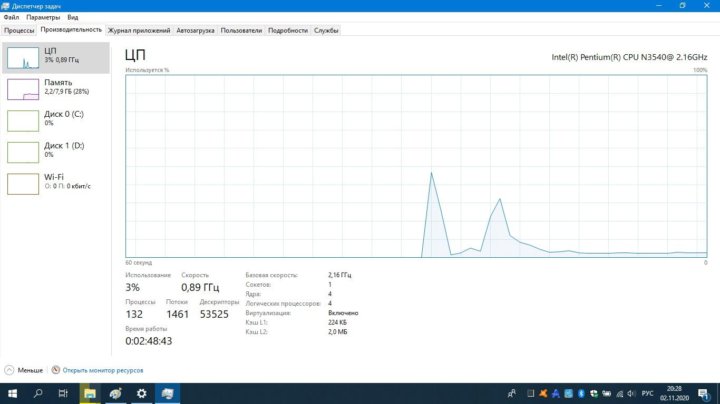
Task: Switch to the Процессы tab
Action: (x=19, y=31)
